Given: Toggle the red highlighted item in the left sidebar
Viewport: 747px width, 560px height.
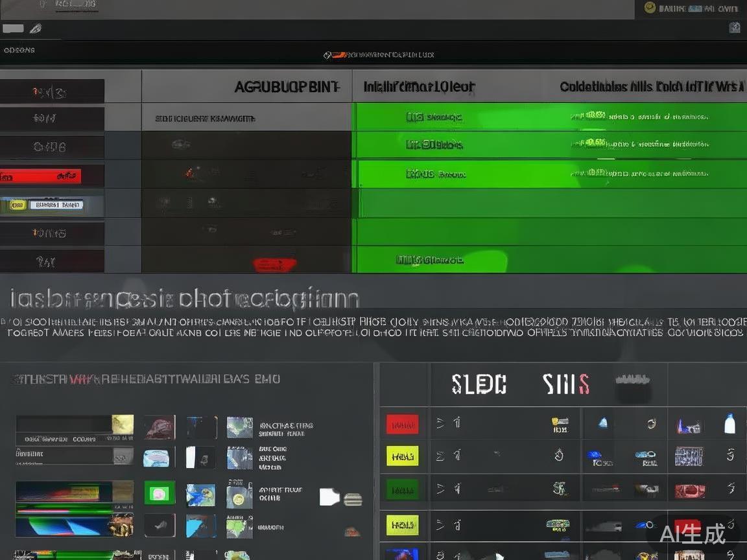Looking at the screenshot, I should click(x=41, y=176).
